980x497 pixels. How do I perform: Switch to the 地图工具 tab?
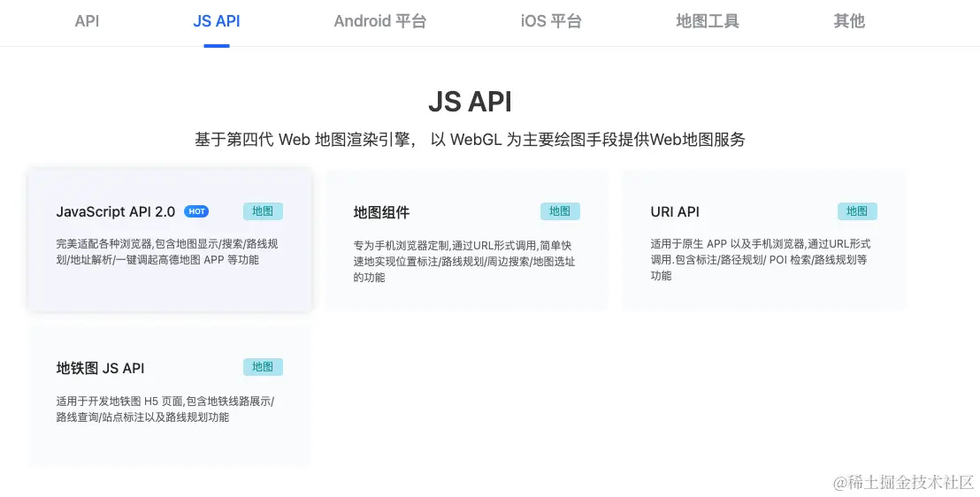tap(708, 21)
